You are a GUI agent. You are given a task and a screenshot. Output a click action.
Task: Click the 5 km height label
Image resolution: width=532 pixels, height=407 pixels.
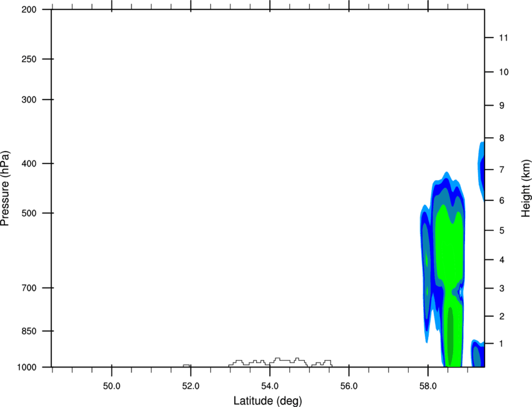[x=502, y=231]
